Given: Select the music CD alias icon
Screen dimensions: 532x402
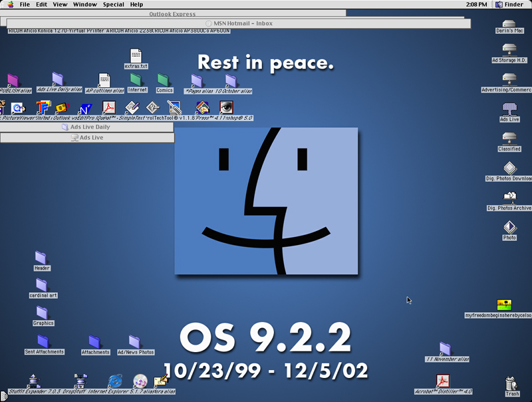Looking at the screenshot, I should tap(140, 381).
